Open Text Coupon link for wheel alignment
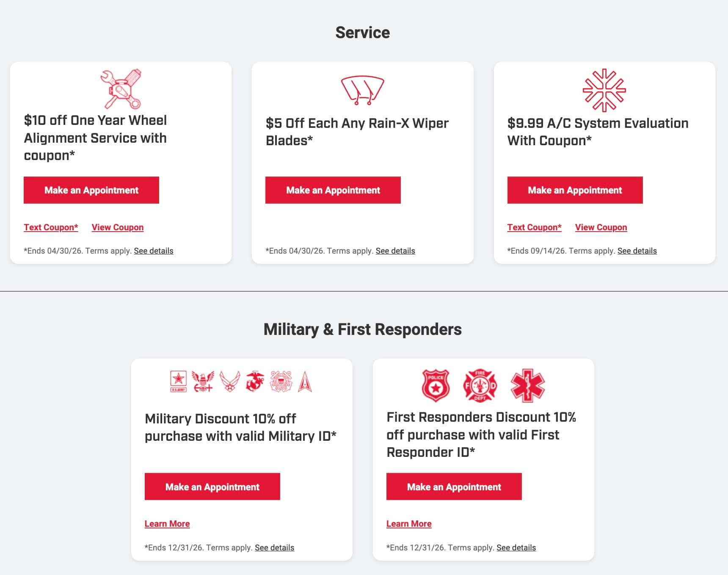The image size is (728, 575). [51, 227]
